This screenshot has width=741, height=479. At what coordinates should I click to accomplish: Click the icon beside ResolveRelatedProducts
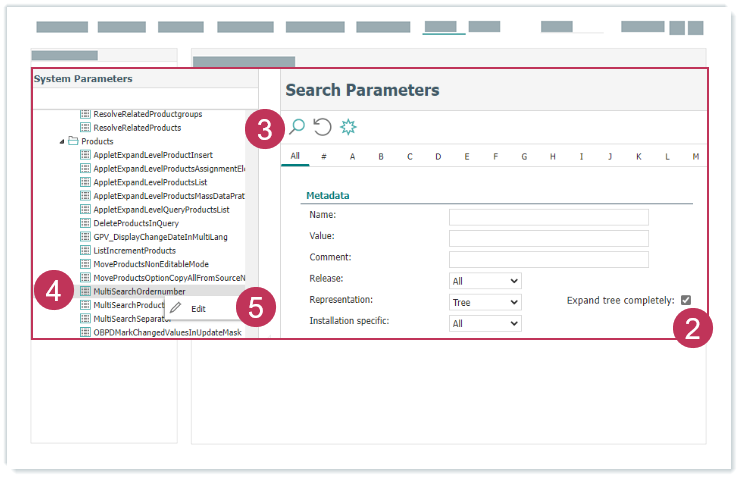(x=85, y=128)
